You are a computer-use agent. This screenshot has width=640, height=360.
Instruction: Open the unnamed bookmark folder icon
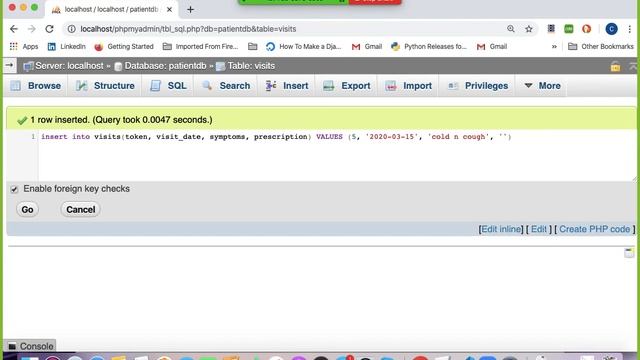click(x=253, y=47)
